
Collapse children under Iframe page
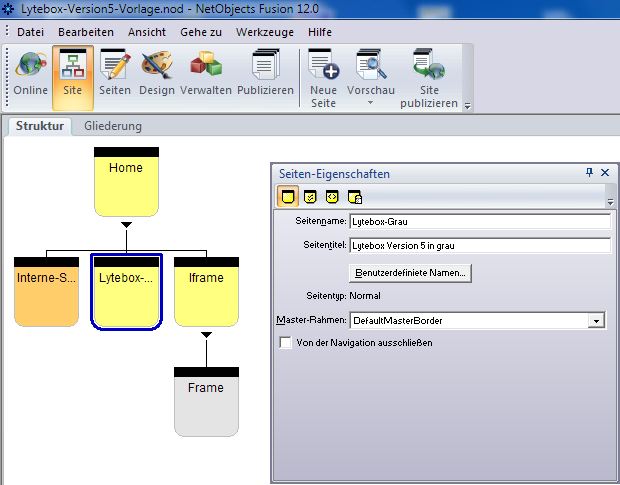(206, 335)
